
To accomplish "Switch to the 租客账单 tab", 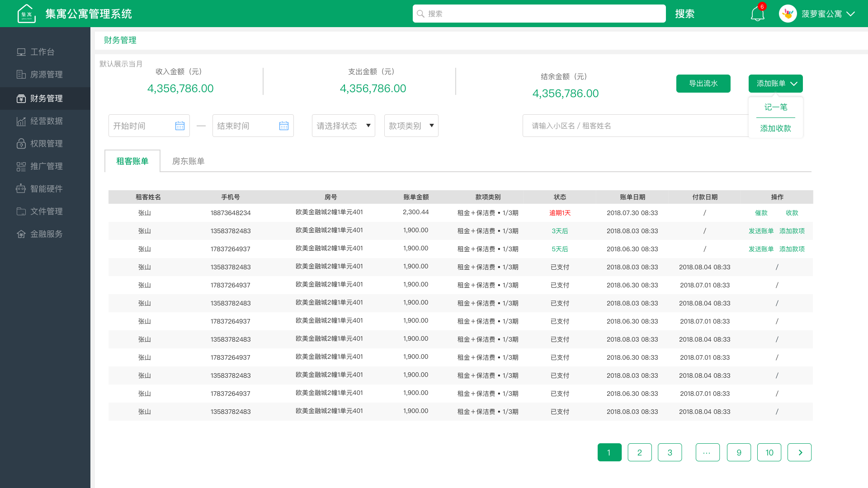I will coord(132,161).
